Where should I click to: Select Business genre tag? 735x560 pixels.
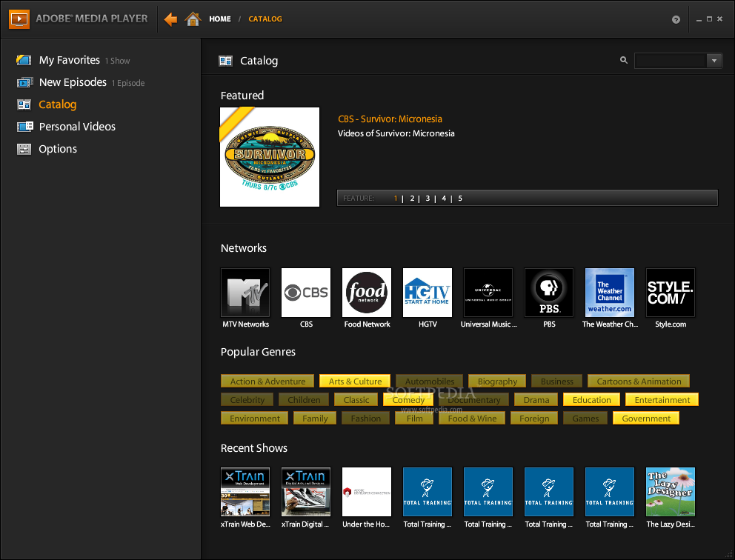pos(557,381)
